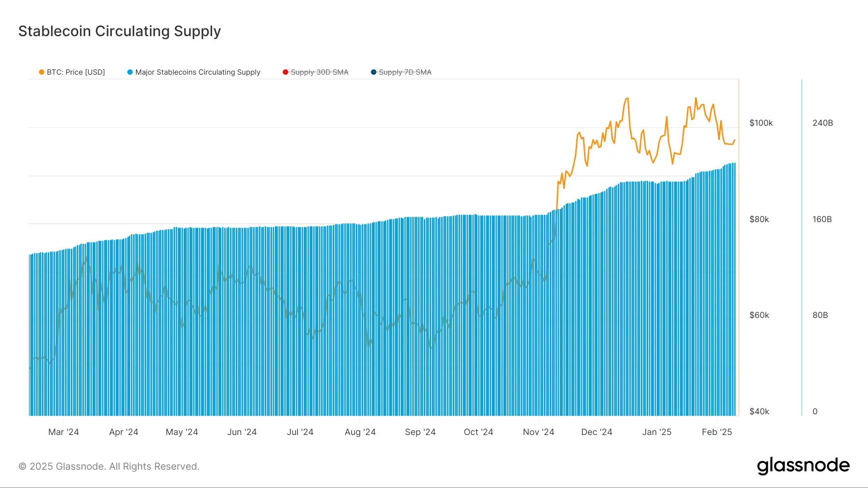Enable the Supply 30D SMA series
The height and width of the screenshot is (488, 868).
[319, 72]
